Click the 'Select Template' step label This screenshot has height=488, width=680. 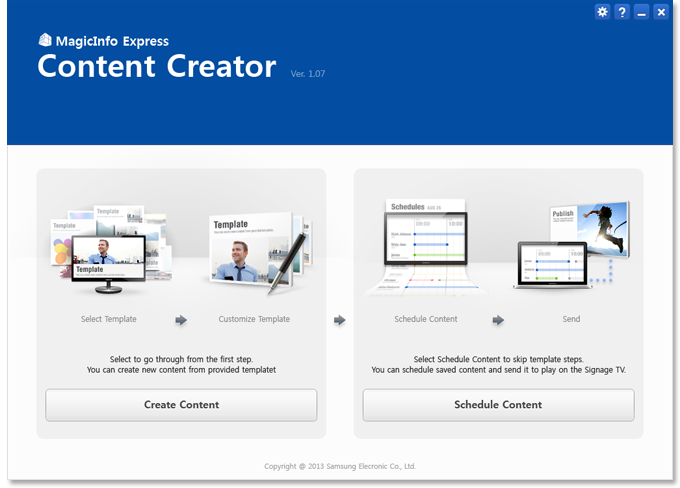click(x=108, y=319)
